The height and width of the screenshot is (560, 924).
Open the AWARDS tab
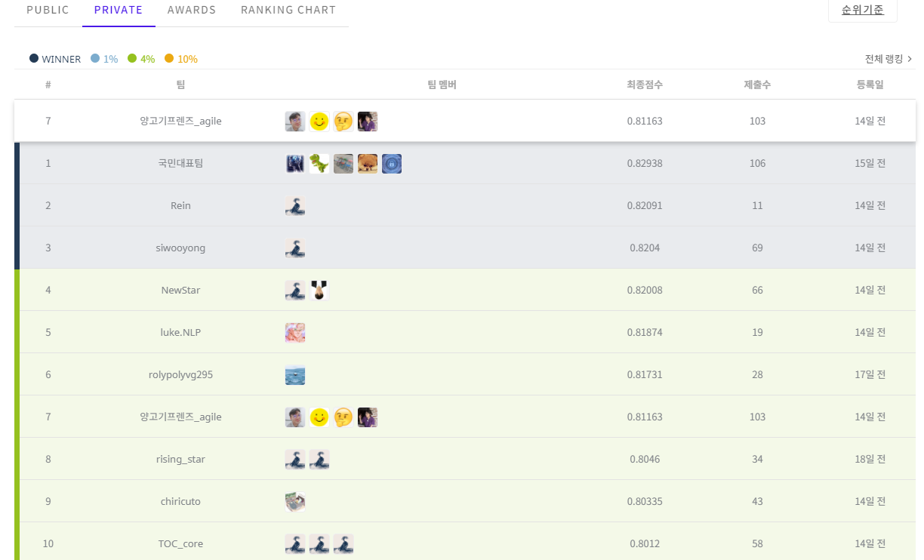point(192,10)
